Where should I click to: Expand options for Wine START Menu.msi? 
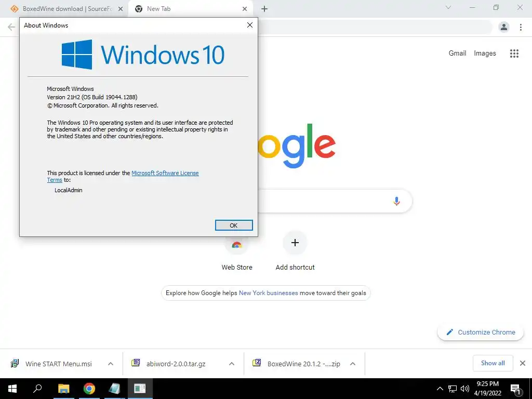(x=111, y=364)
